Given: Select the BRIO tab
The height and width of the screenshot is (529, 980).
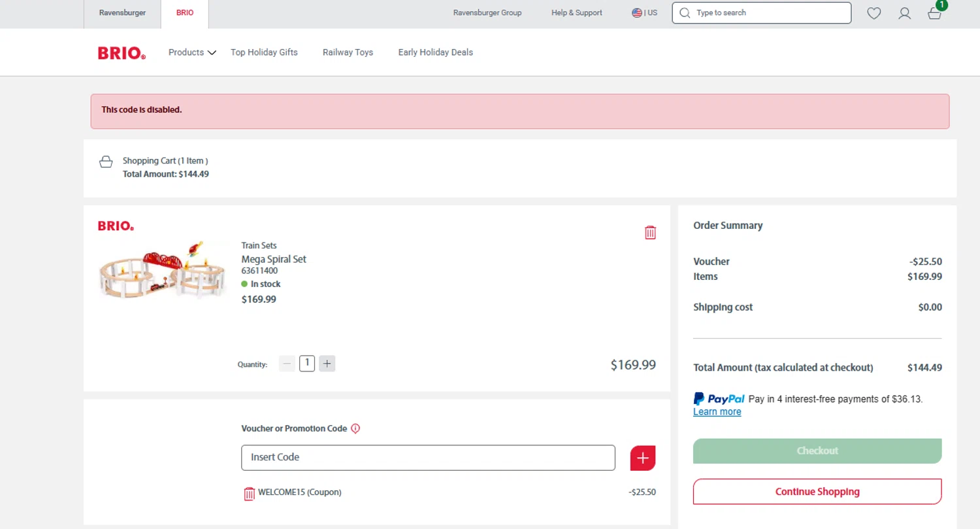Looking at the screenshot, I should click(x=185, y=13).
